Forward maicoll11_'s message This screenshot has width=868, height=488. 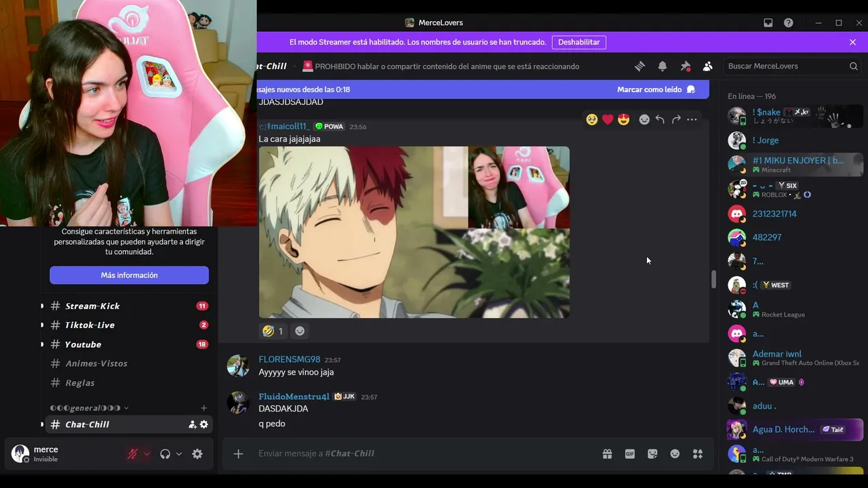pyautogui.click(x=676, y=119)
